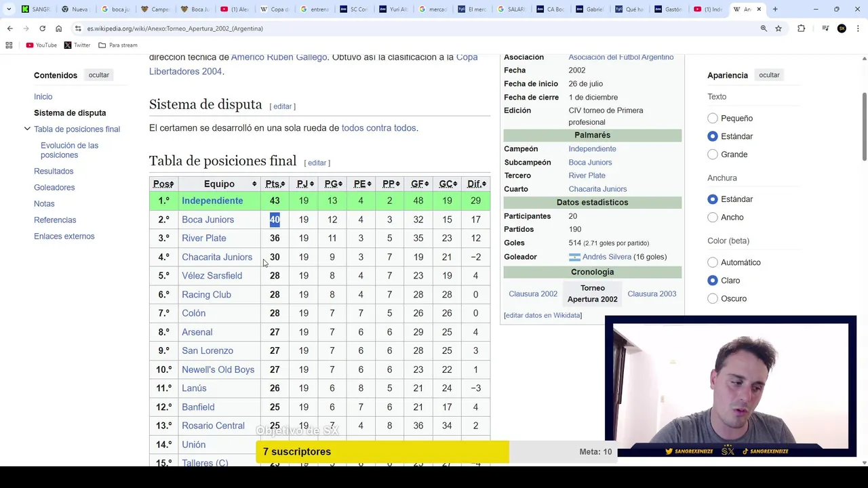Click the Argentina flag icon beside Goleador
Image resolution: width=868 pixels, height=488 pixels.
pos(574,257)
